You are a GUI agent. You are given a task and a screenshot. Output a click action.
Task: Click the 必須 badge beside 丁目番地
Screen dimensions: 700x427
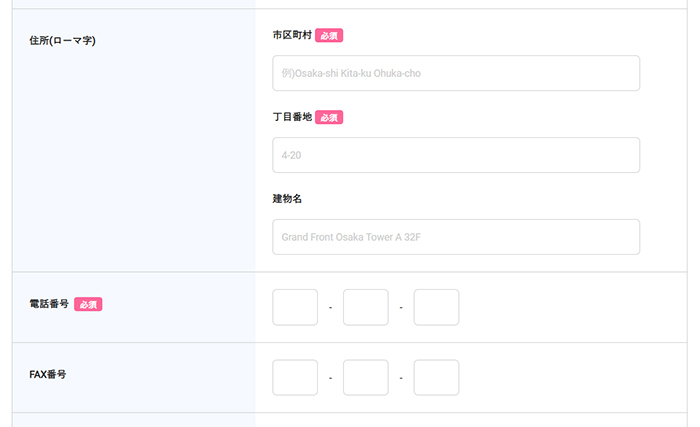point(329,117)
